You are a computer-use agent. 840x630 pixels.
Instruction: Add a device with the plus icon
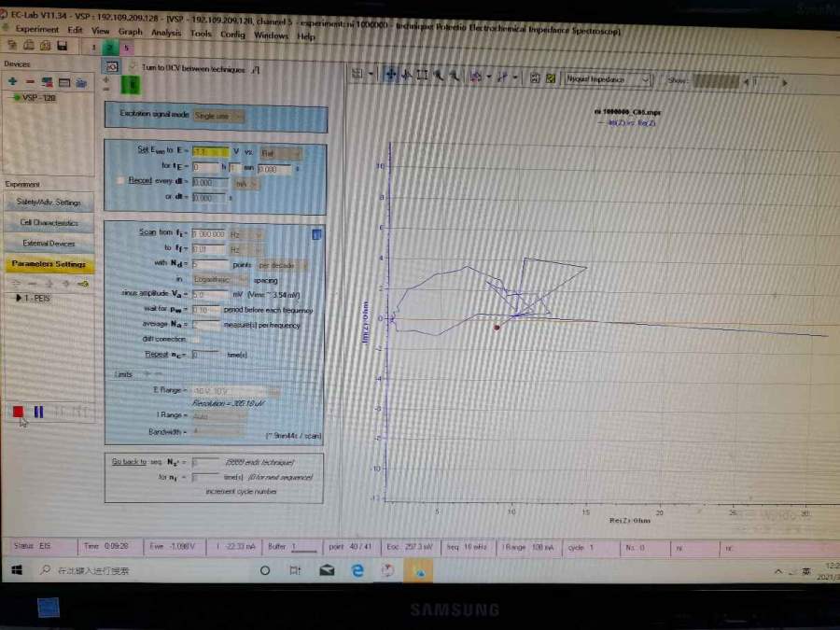coord(12,82)
